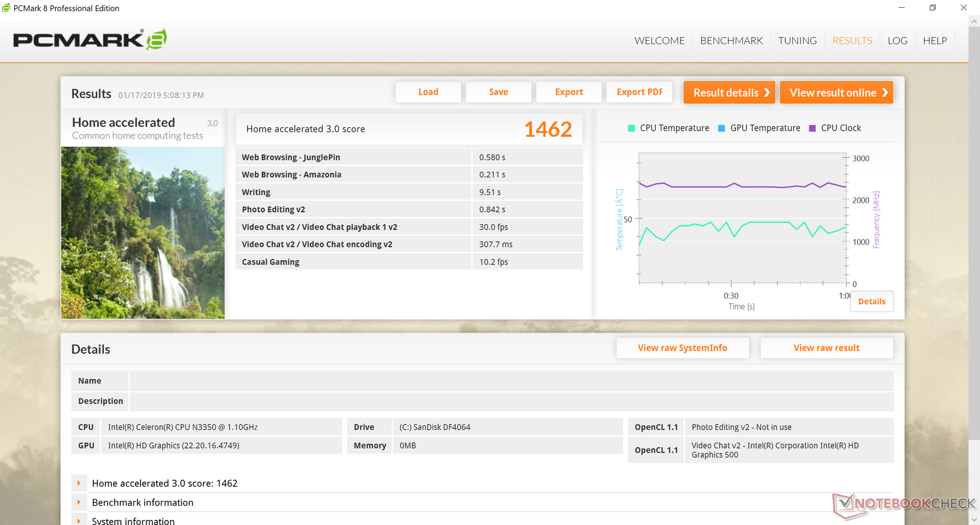Select the Casual Gaming row
Screen dimensions: 980x525
409,261
